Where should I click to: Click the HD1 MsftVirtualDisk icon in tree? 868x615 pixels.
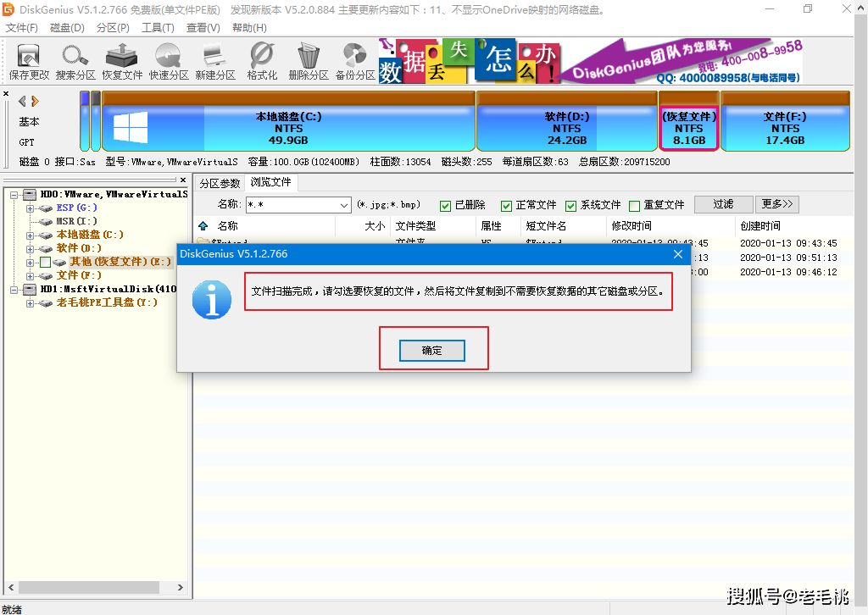point(30,289)
